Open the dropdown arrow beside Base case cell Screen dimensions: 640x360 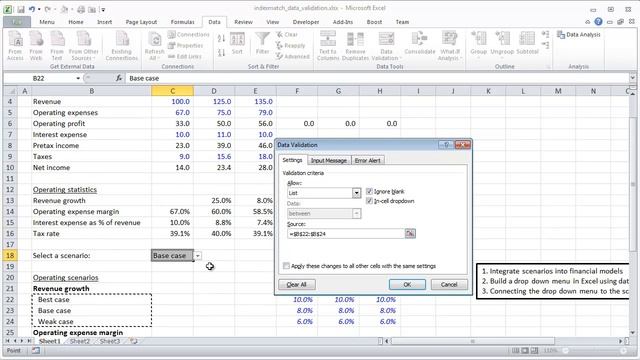point(198,256)
